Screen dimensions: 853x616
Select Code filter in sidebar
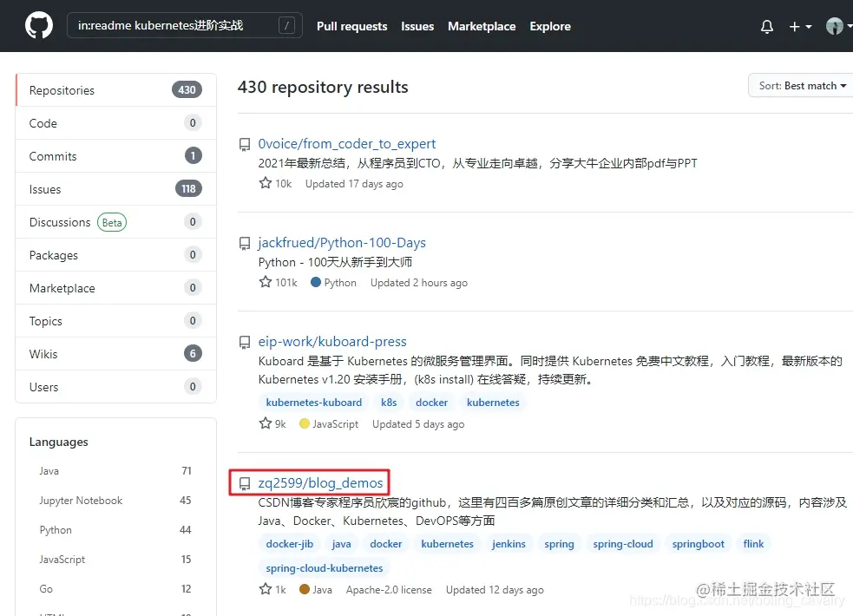click(x=116, y=123)
